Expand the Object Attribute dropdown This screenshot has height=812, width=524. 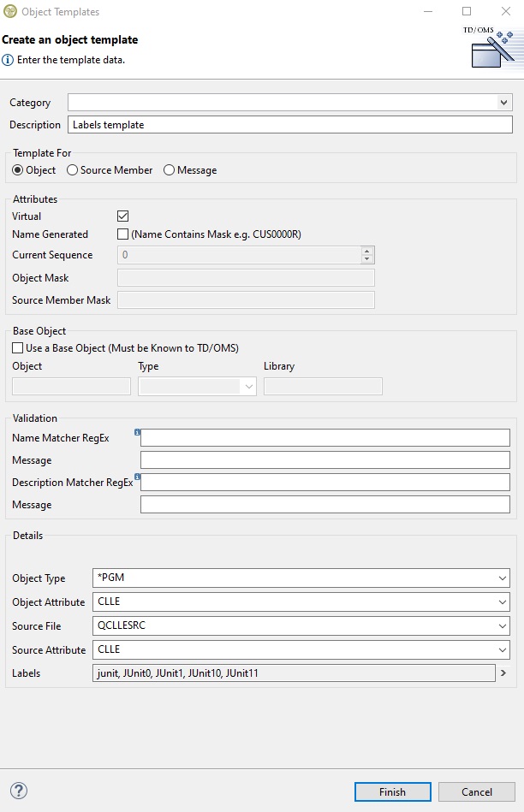[501, 602]
